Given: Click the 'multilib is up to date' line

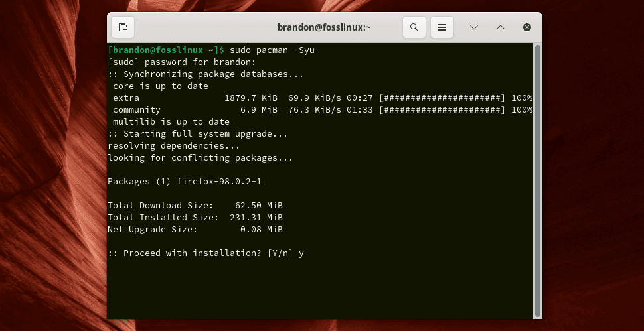Looking at the screenshot, I should tap(171, 122).
